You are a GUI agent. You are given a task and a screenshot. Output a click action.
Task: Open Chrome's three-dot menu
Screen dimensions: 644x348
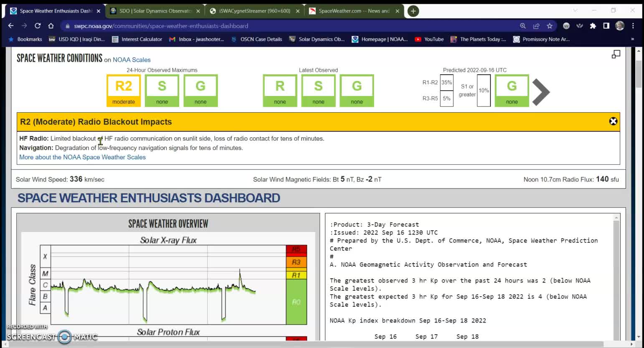(633, 26)
